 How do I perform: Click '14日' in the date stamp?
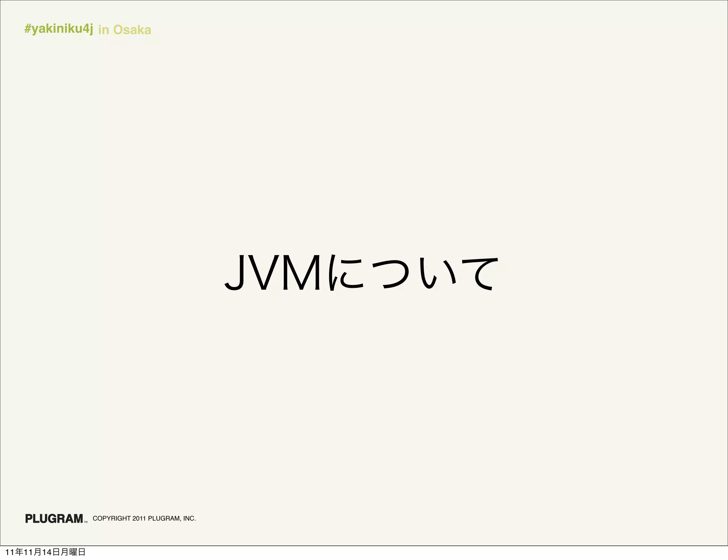click(51, 552)
